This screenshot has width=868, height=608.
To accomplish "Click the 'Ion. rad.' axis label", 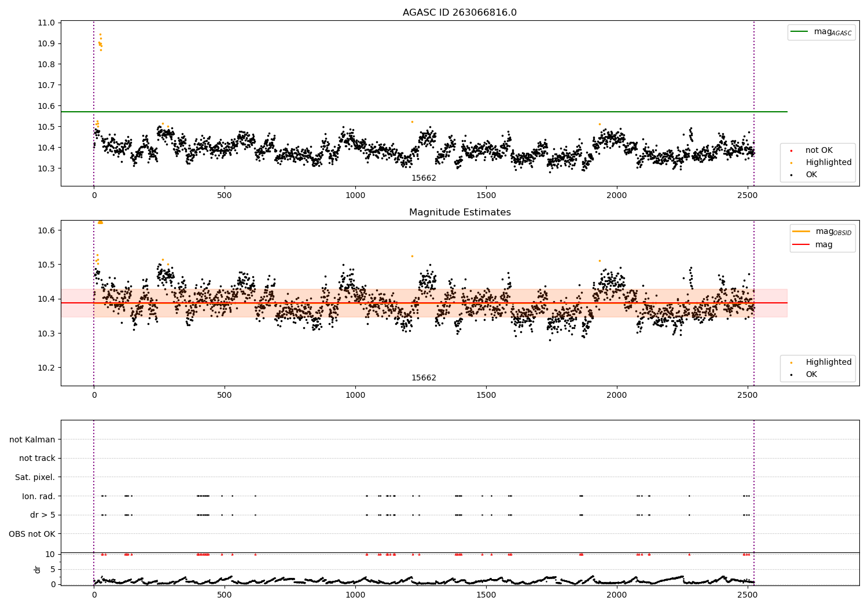I will click(x=39, y=496).
